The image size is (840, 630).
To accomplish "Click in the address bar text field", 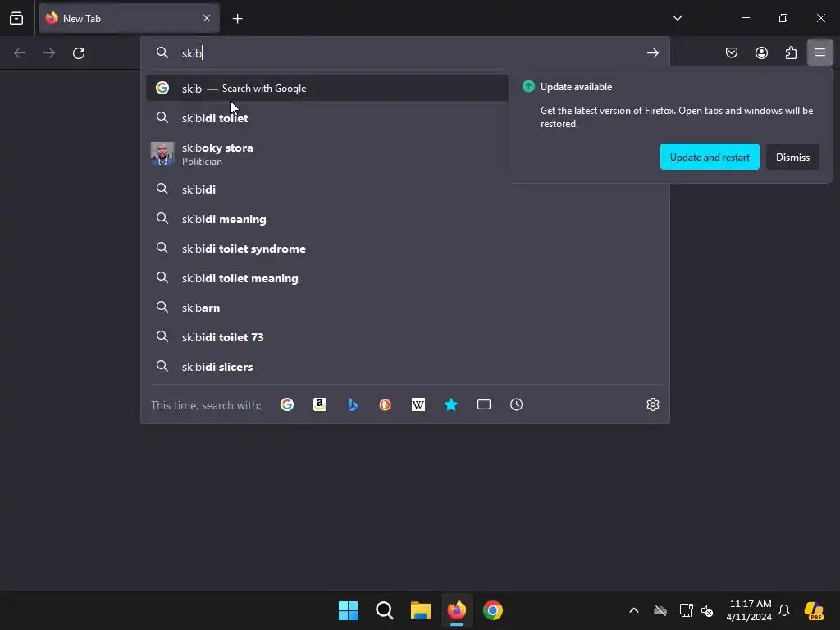I will [407, 53].
